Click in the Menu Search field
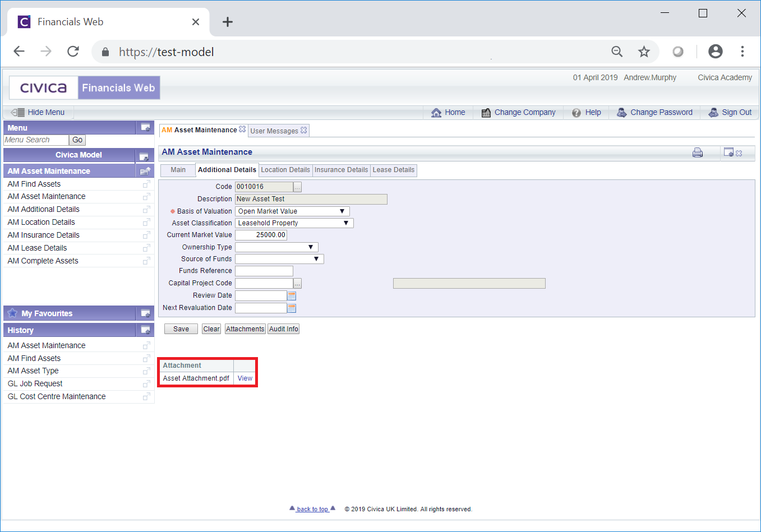Image resolution: width=761 pixels, height=532 pixels. [36, 140]
